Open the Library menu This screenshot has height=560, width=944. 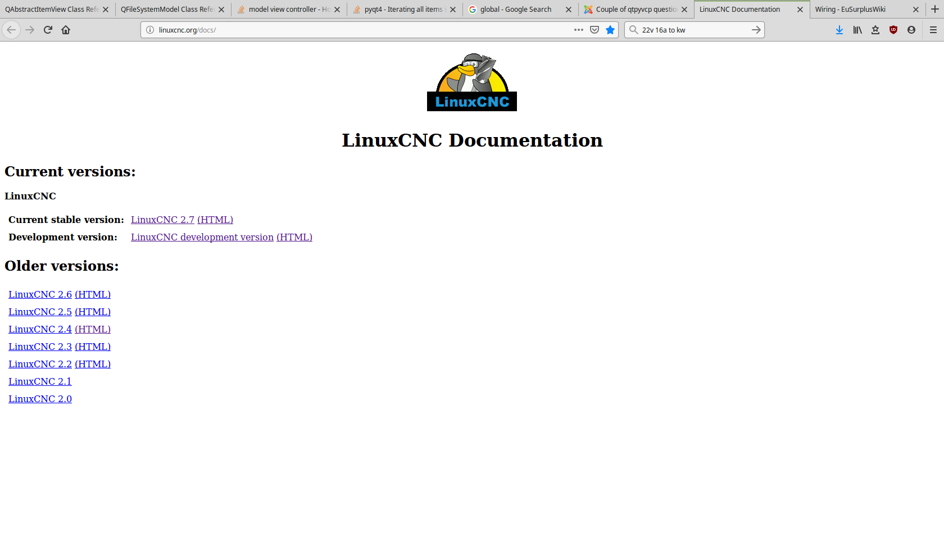pyautogui.click(x=857, y=30)
